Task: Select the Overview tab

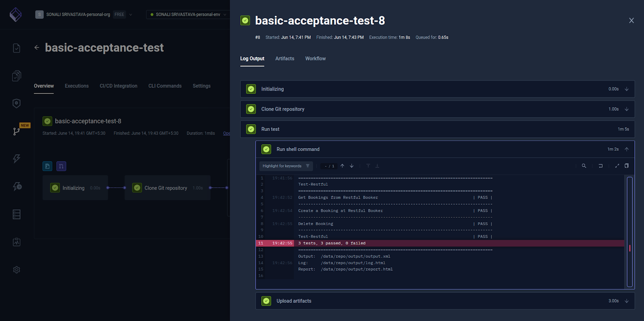Action: [x=44, y=86]
